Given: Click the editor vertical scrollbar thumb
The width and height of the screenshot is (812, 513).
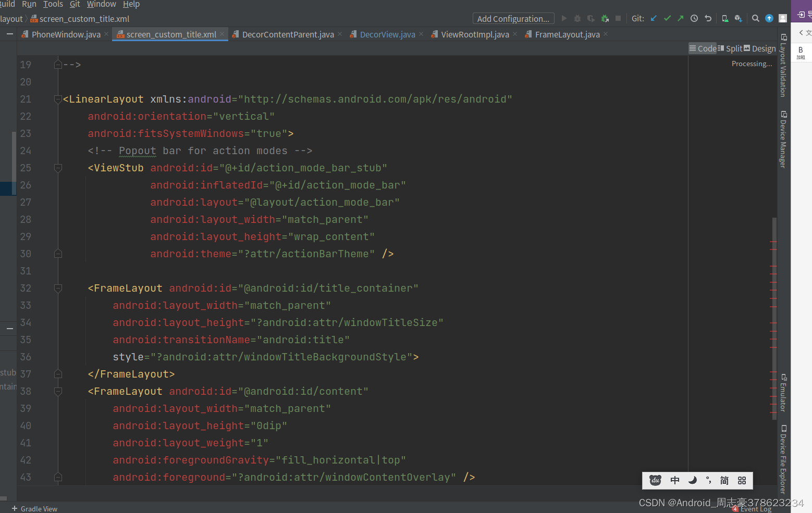Looking at the screenshot, I should pyautogui.click(x=774, y=319).
